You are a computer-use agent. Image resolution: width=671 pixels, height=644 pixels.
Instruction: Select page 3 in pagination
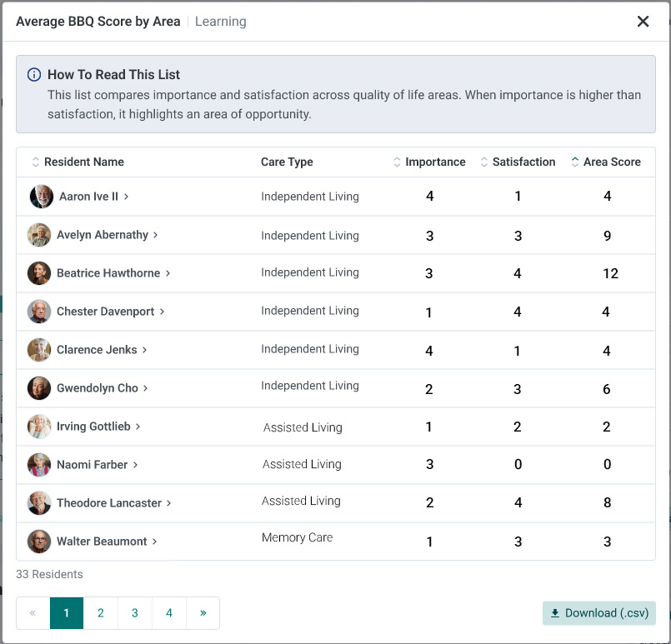point(135,613)
